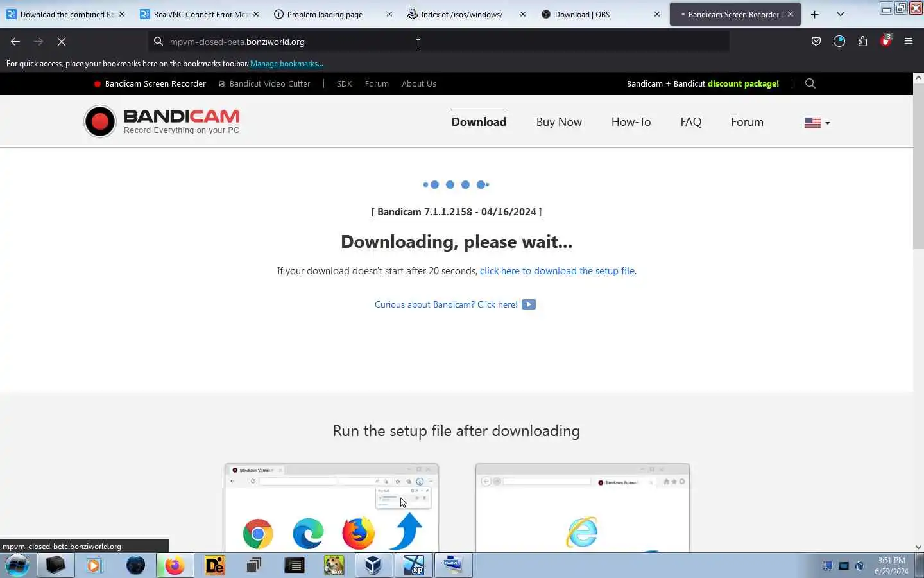Select the Forum item in the main navigation

coord(747,122)
